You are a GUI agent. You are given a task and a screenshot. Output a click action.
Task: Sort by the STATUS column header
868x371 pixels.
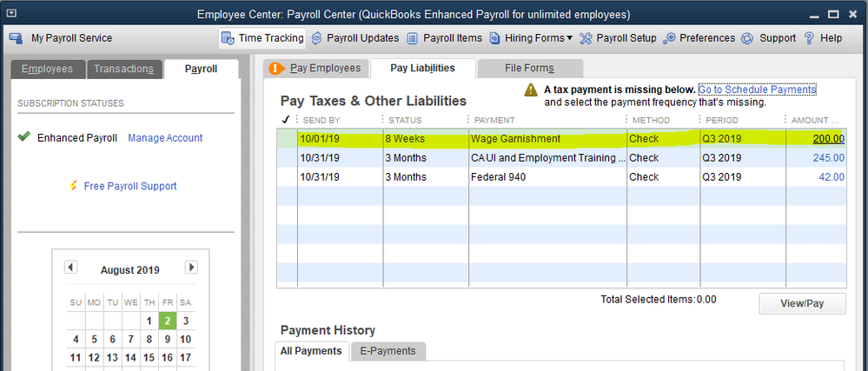point(405,120)
